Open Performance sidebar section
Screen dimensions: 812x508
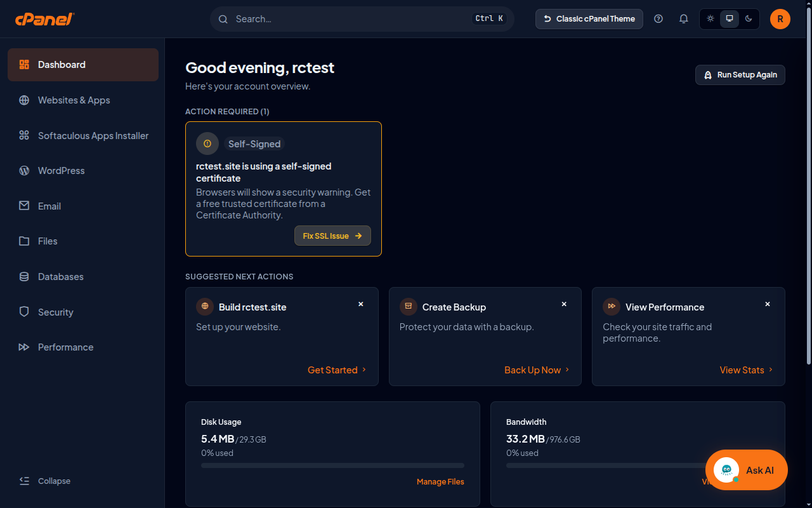coord(83,347)
